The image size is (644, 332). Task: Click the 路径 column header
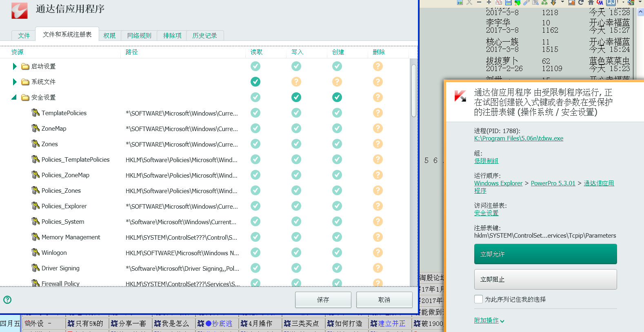(x=131, y=52)
